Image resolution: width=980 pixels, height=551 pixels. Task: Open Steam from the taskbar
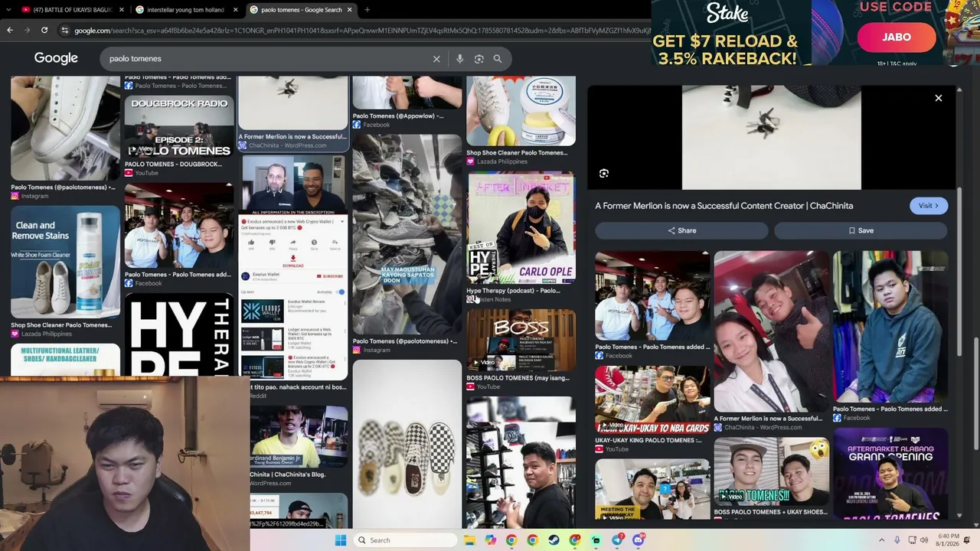click(x=554, y=540)
